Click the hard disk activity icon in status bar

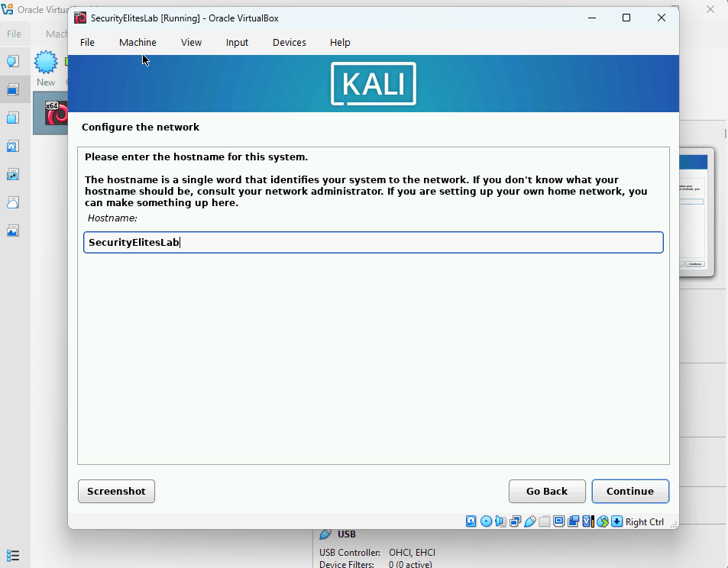pyautogui.click(x=471, y=521)
